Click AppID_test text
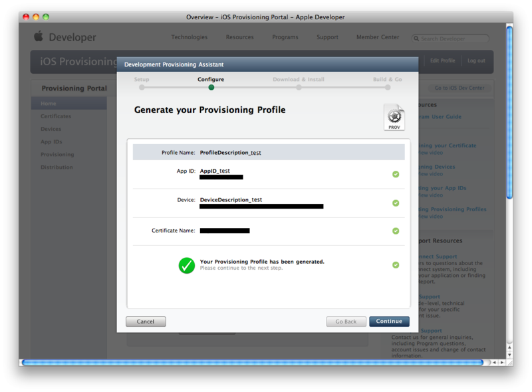 [x=215, y=171]
